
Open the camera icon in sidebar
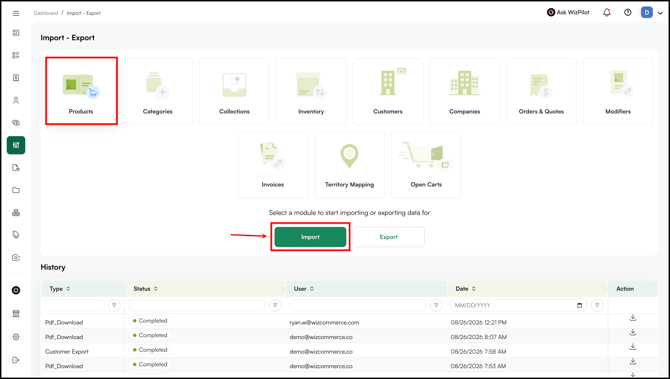[x=16, y=258]
